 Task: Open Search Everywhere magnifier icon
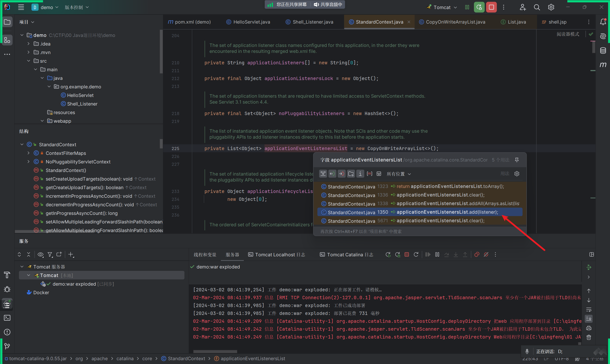(x=537, y=7)
